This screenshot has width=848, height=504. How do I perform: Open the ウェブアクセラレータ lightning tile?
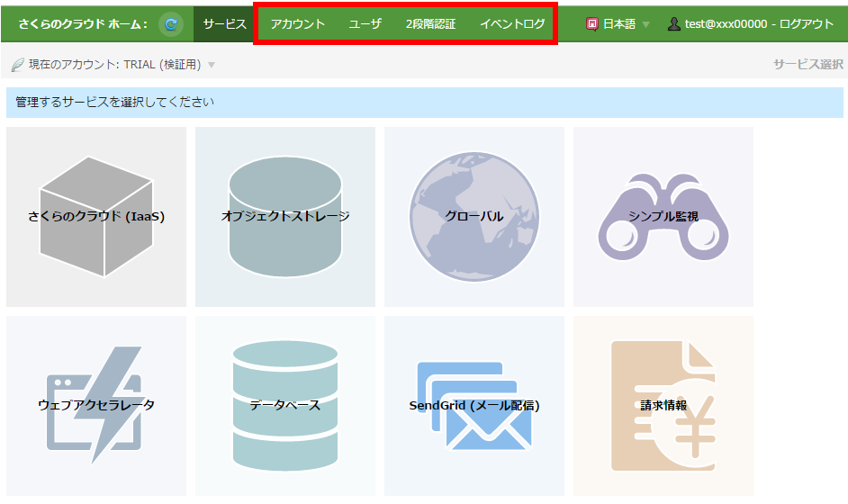pyautogui.click(x=96, y=406)
